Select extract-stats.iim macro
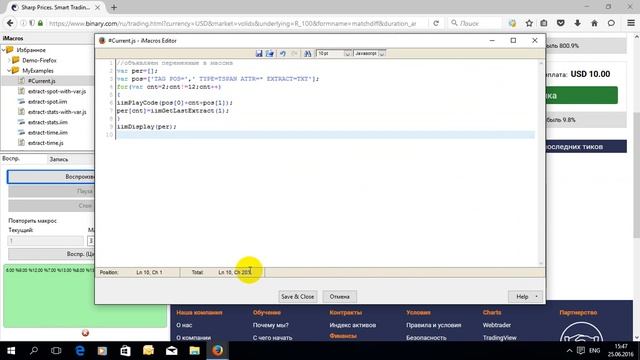Viewport: 640px width, 360px height. click(x=48, y=122)
